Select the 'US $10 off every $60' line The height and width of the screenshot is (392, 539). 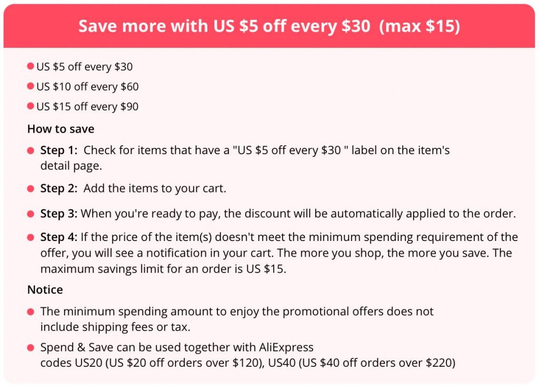point(88,87)
